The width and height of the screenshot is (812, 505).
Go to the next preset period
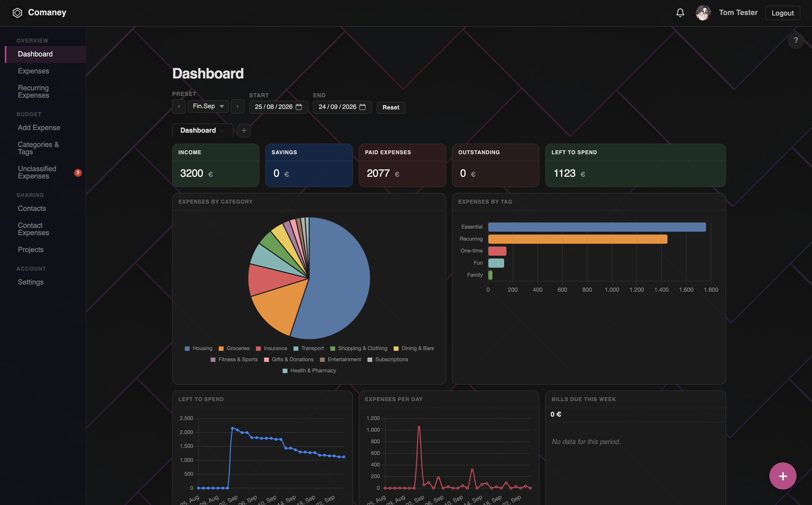(237, 107)
